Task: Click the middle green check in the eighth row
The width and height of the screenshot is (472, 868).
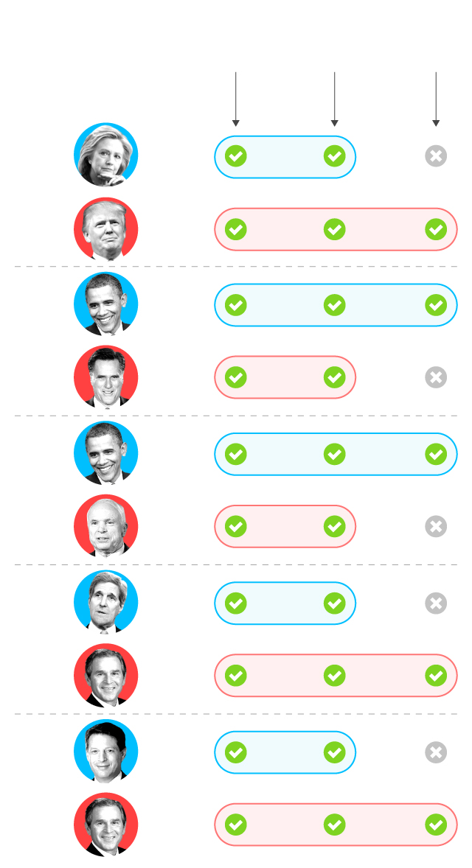Action: (x=335, y=675)
